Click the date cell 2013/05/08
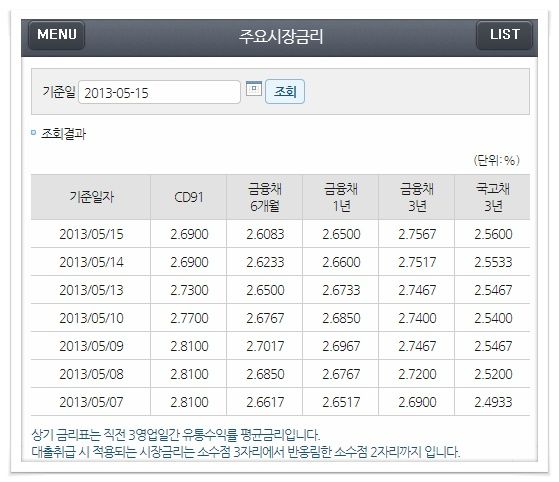This screenshot has height=482, width=559. click(91, 374)
